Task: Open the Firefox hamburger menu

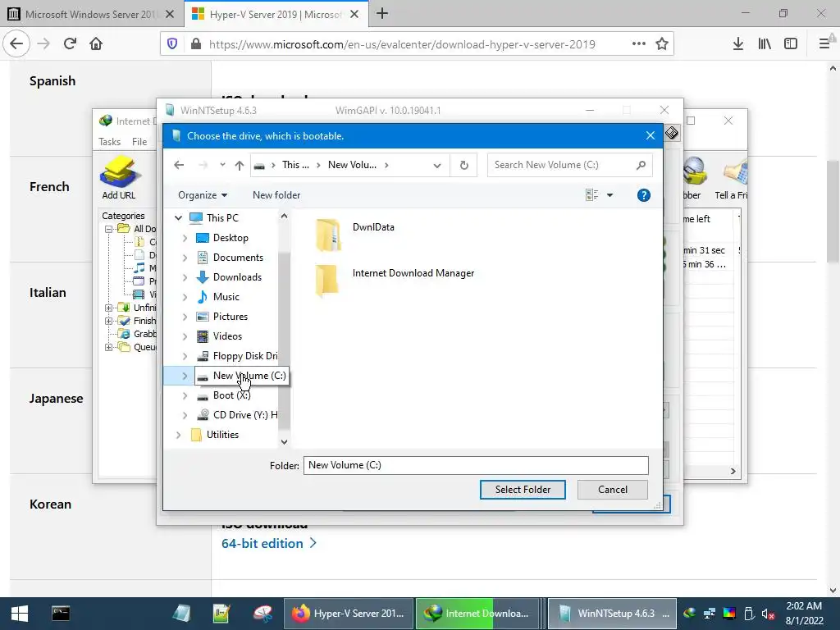Action: click(824, 44)
